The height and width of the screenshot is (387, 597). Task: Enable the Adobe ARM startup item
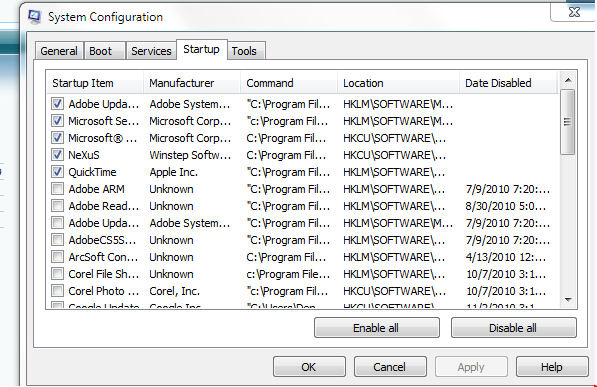coord(57,189)
